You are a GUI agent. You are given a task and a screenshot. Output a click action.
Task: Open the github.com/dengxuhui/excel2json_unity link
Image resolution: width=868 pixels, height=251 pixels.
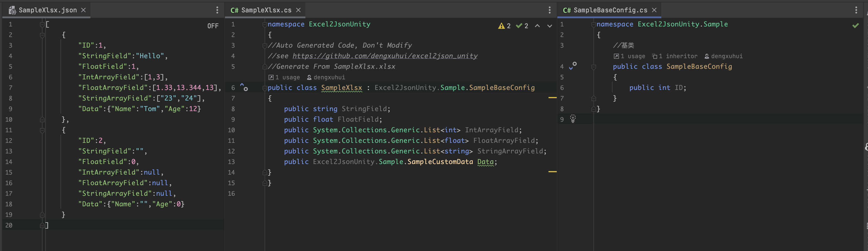(x=385, y=56)
